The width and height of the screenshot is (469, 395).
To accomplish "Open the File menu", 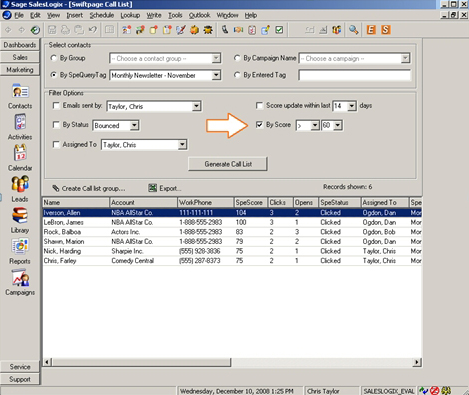I will pyautogui.click(x=19, y=15).
